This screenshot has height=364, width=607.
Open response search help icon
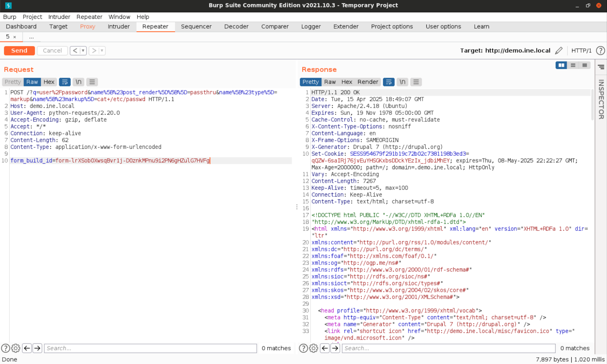(x=303, y=348)
